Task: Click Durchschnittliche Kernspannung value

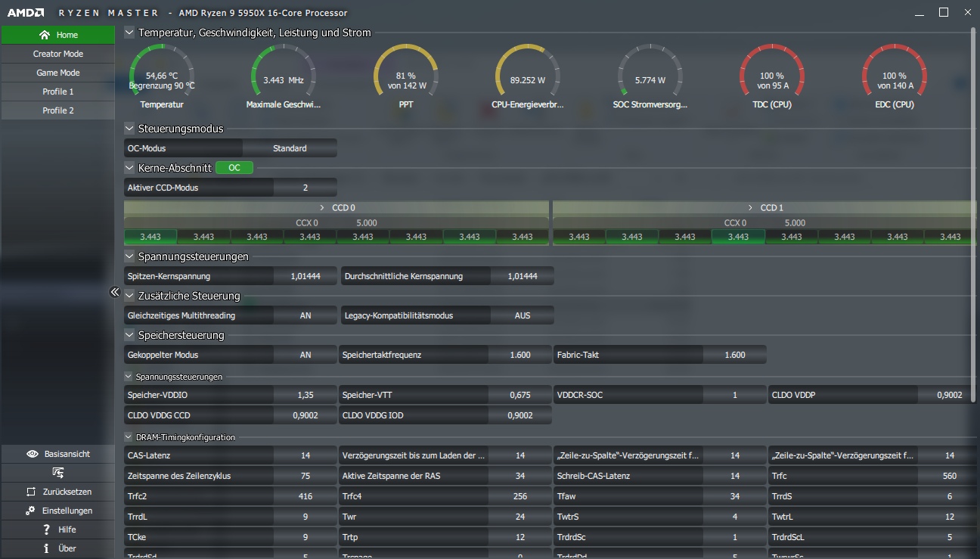Action: pyautogui.click(x=523, y=276)
